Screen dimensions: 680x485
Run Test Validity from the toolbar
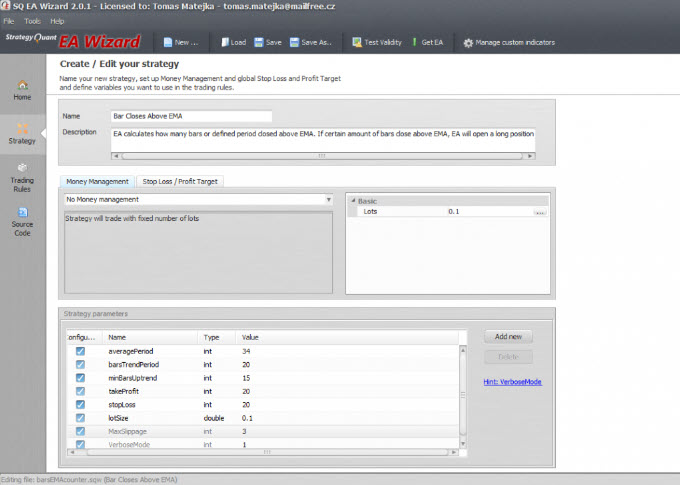pos(376,42)
